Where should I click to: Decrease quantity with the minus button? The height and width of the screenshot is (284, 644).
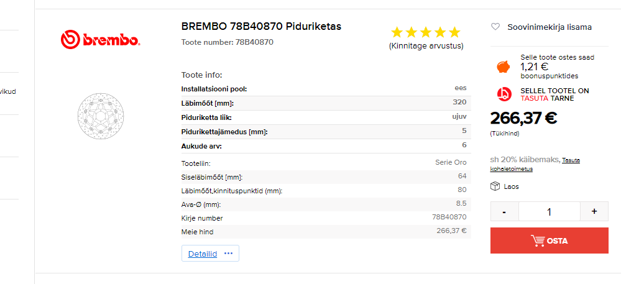coord(504,211)
